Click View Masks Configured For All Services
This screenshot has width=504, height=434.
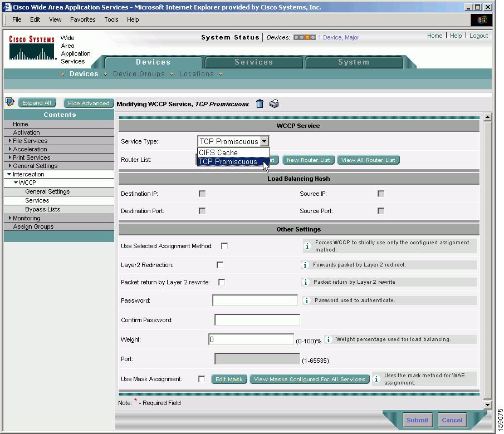click(309, 379)
